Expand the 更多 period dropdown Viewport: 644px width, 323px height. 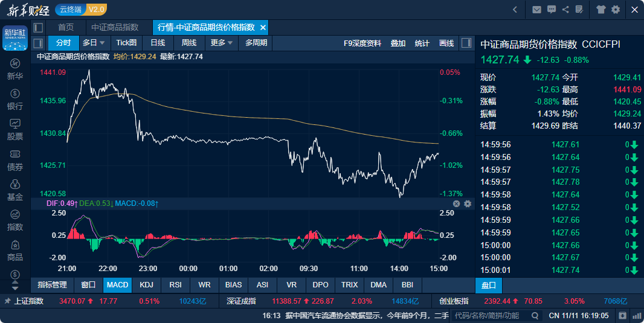222,43
